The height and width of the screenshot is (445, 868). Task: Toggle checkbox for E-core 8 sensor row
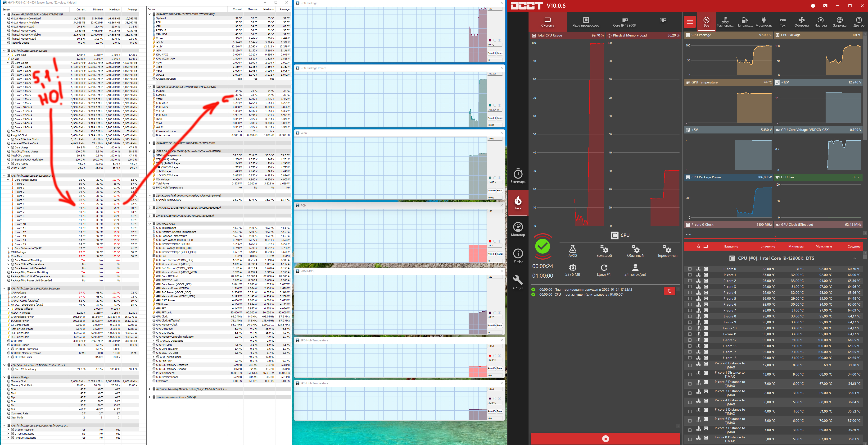click(x=690, y=317)
